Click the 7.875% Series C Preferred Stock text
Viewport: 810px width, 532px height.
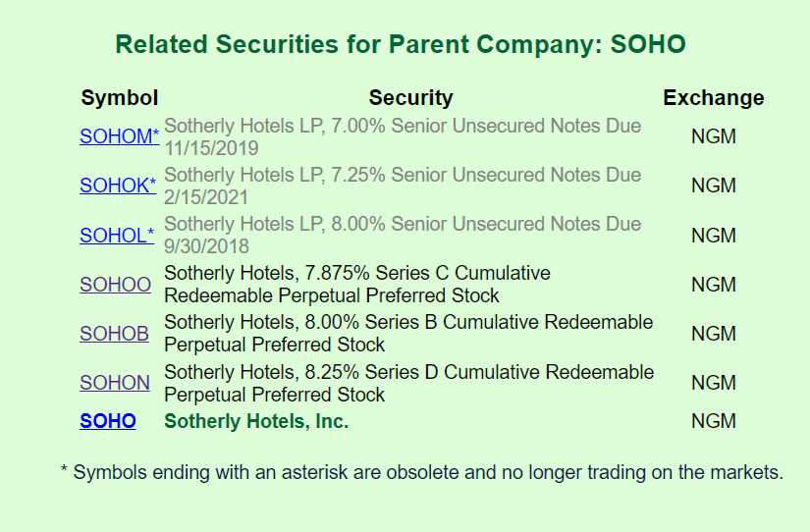tap(357, 285)
